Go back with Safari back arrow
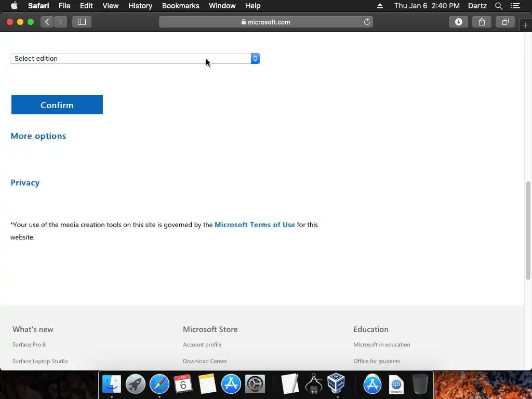This screenshot has height=399, width=532. [47, 22]
